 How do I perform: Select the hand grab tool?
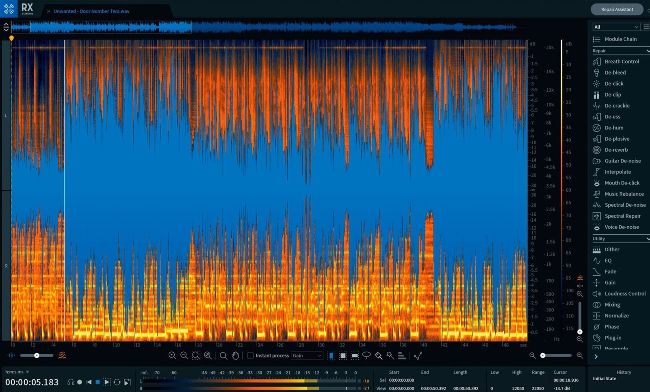click(235, 356)
